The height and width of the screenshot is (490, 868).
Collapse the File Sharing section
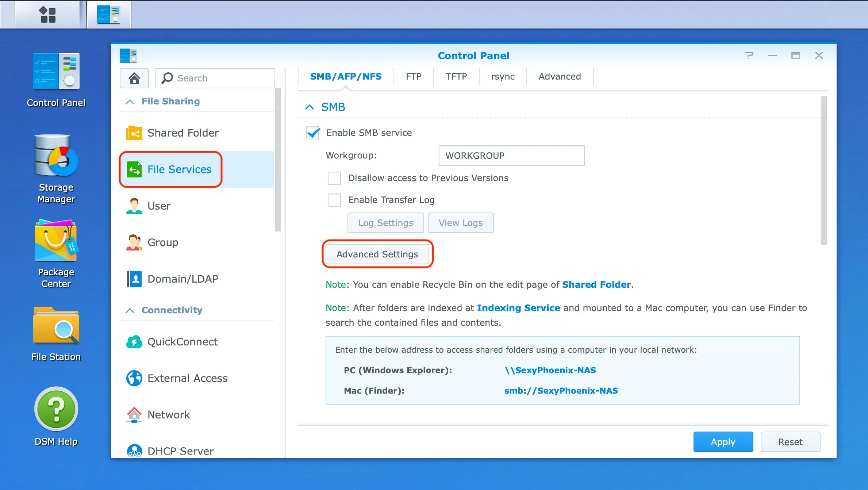coord(130,102)
